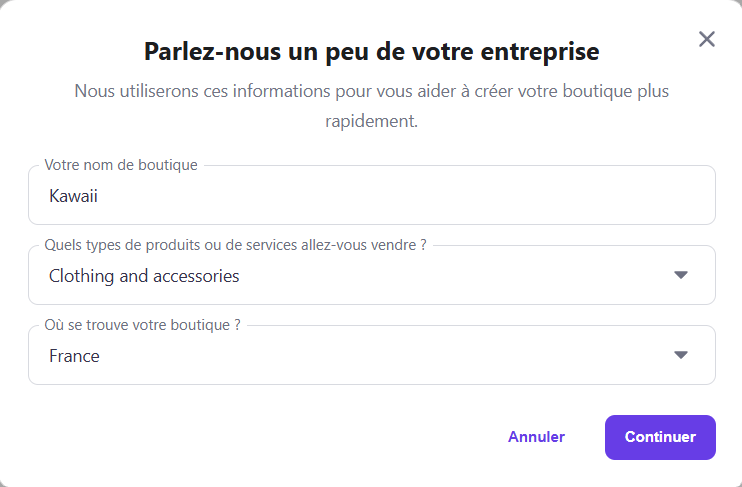Viewport: 742px width, 487px height.
Task: Click the 'Quels types de produits' label
Action: click(236, 245)
